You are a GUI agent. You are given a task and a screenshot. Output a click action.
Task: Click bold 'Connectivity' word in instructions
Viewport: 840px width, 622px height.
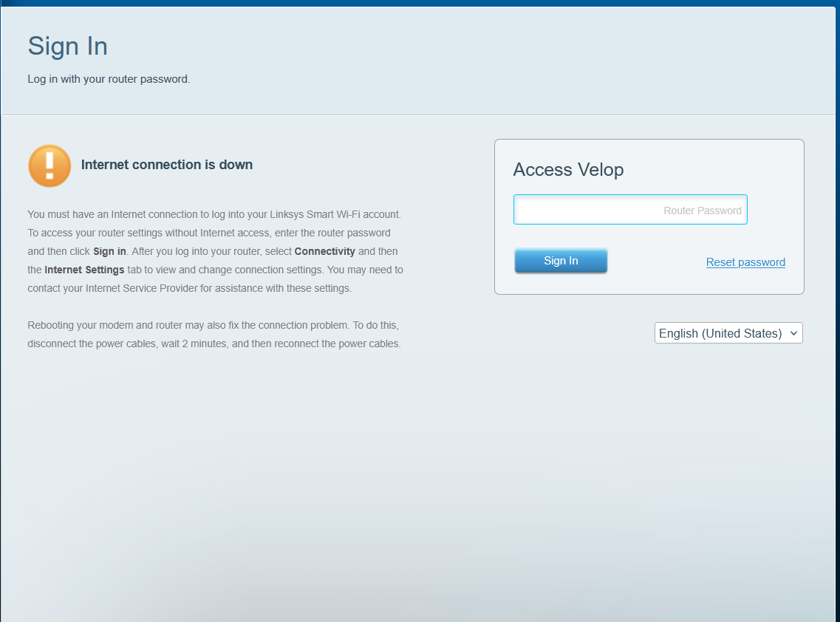(x=324, y=252)
